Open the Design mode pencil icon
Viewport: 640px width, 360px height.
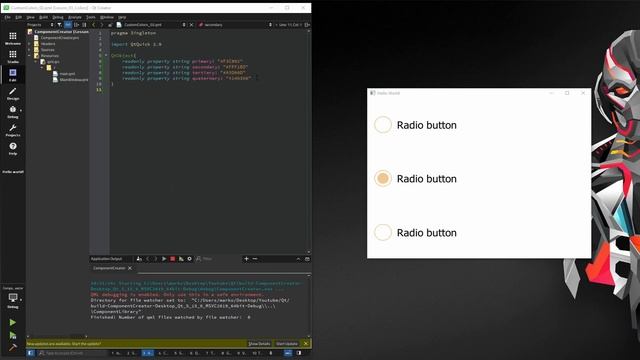[x=13, y=93]
